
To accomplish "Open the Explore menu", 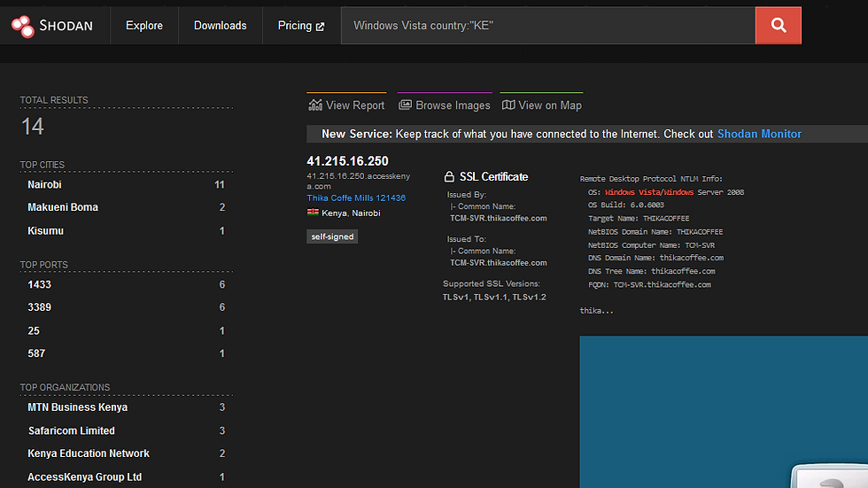I will tap(143, 26).
